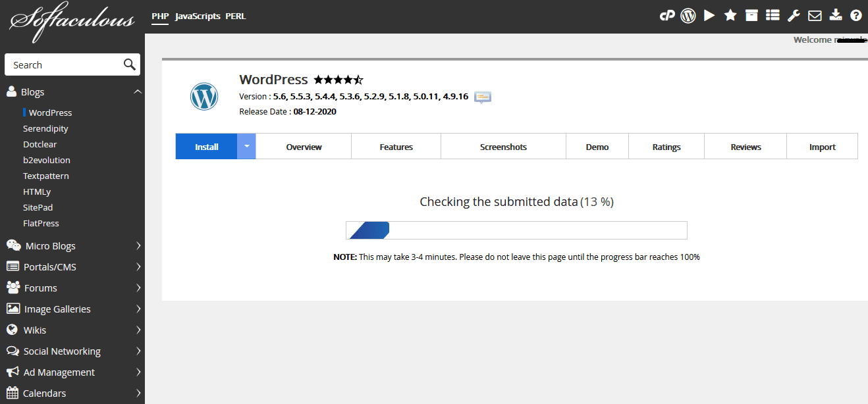Open the Overview tab
868x404 pixels.
coord(304,146)
